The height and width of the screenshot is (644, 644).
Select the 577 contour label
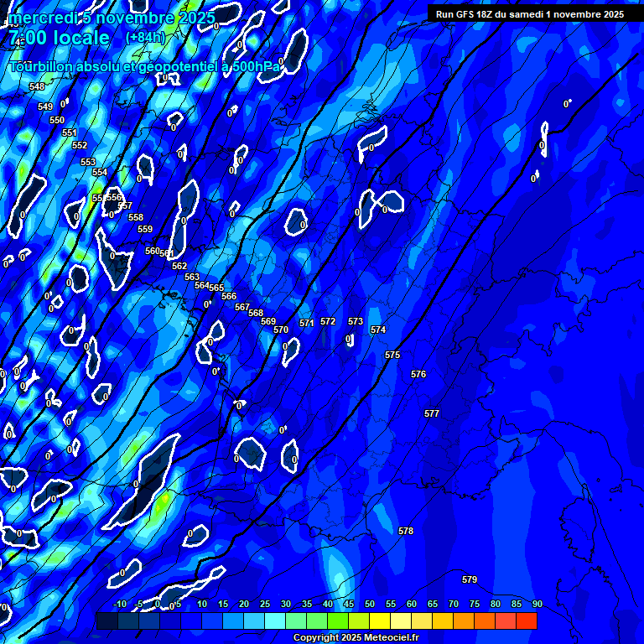[x=432, y=413]
